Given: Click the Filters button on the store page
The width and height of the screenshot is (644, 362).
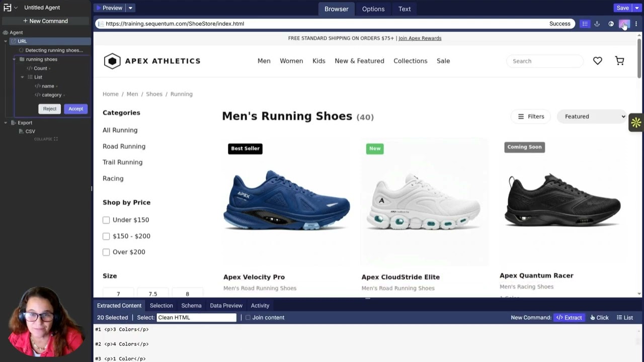Looking at the screenshot, I should (531, 117).
